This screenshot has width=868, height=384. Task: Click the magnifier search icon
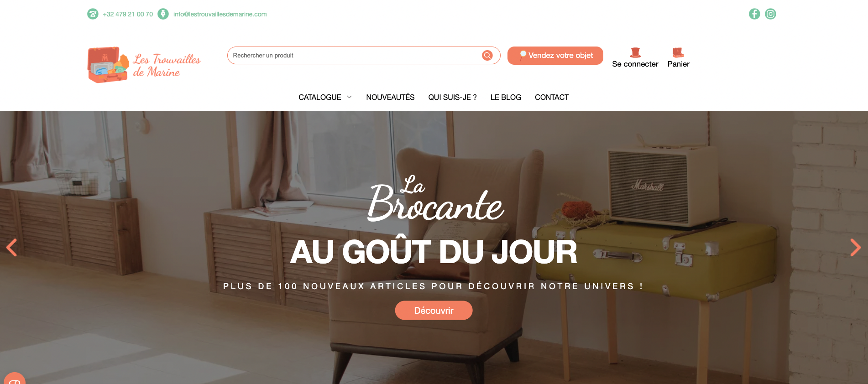tap(487, 55)
